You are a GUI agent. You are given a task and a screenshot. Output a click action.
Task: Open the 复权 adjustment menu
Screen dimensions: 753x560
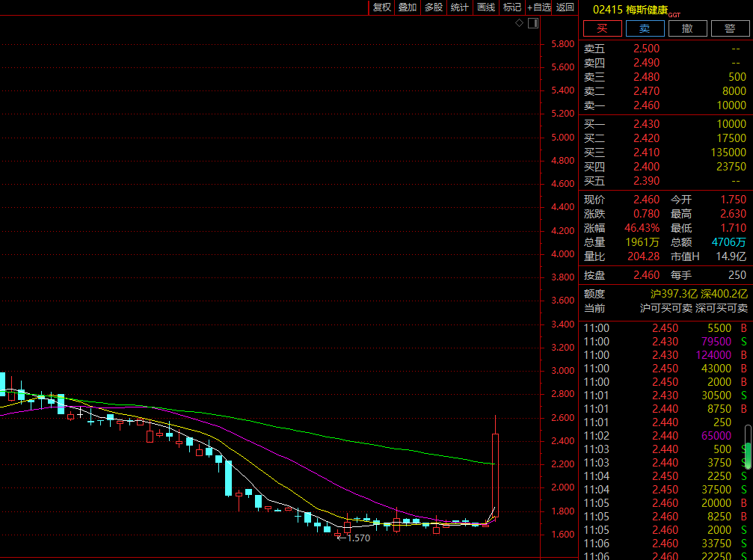click(382, 7)
